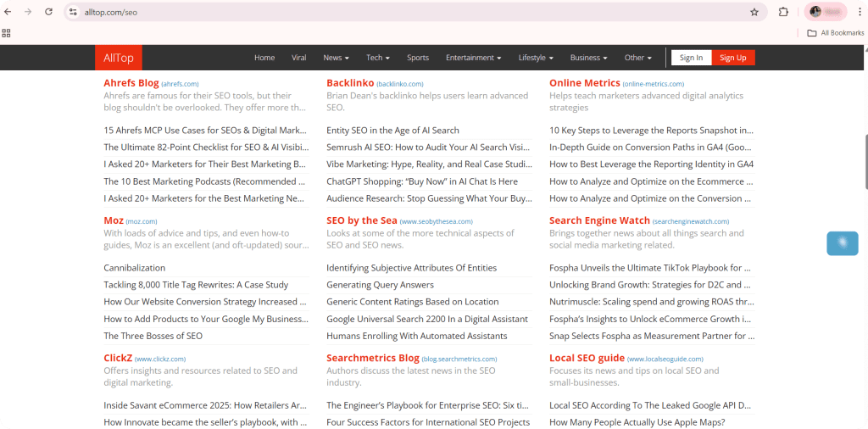Open the blog.searchmetrics.com source link

coord(459,359)
